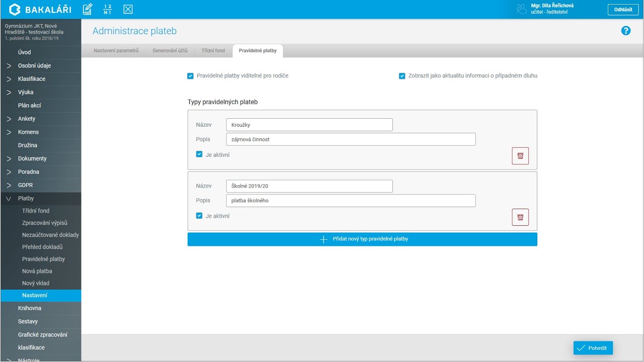Delete the Školné 2019/20 payment type
Screen dimensions: 644x362
click(x=520, y=217)
